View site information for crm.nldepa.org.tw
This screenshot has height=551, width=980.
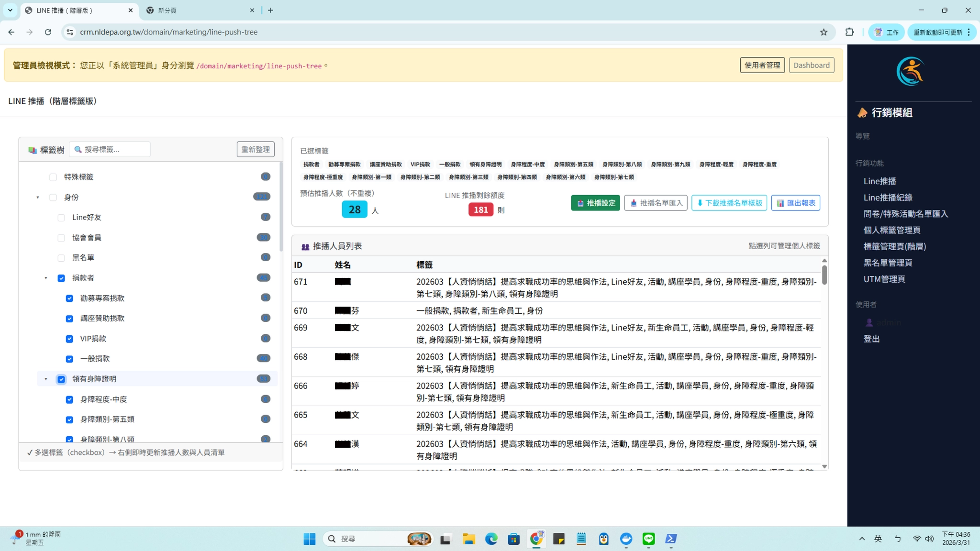(70, 32)
